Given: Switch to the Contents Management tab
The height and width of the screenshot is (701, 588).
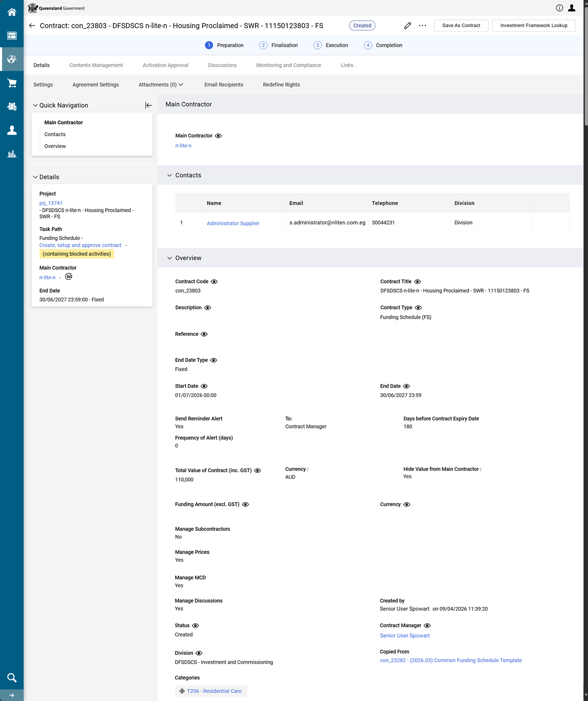Looking at the screenshot, I should pyautogui.click(x=96, y=65).
